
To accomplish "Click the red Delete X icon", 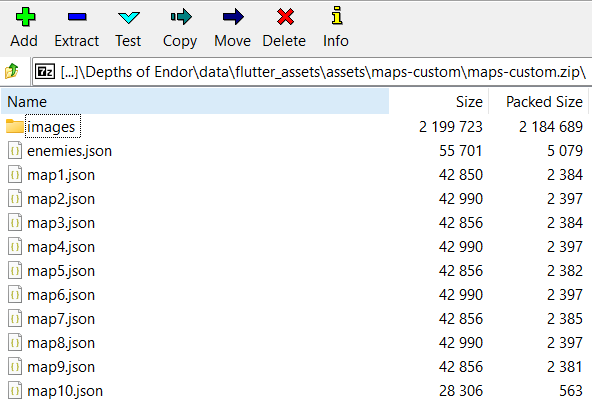I will tap(285, 17).
